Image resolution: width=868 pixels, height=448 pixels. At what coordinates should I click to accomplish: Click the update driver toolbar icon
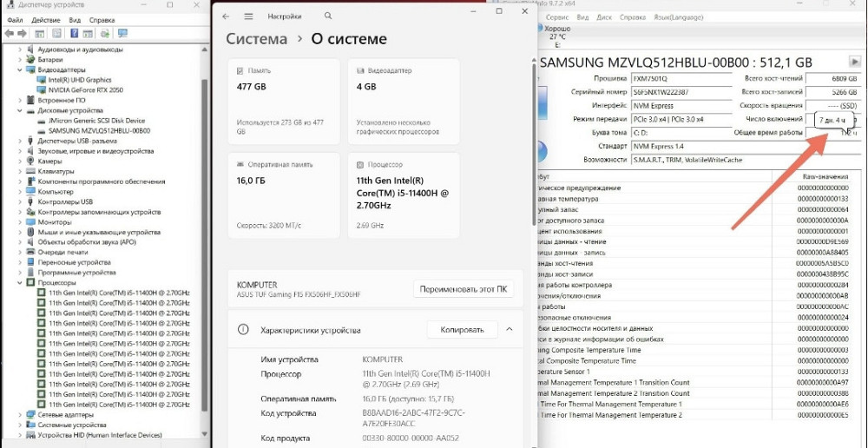105,34
